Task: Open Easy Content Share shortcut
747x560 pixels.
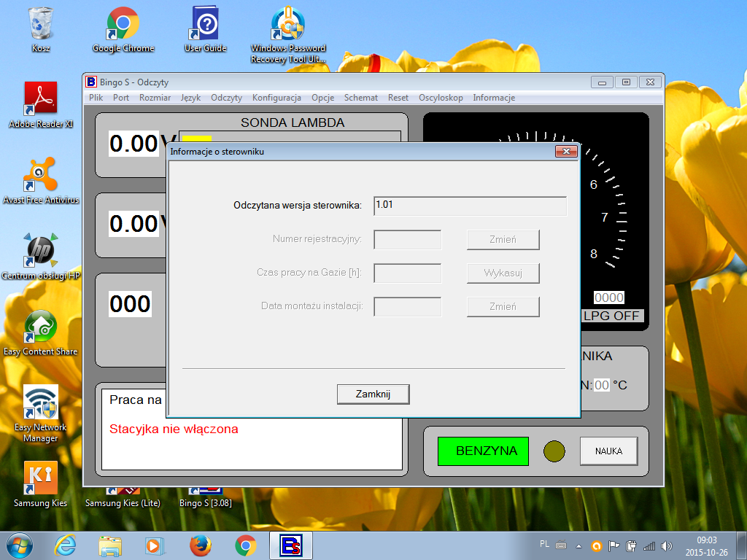Action: pyautogui.click(x=41, y=332)
